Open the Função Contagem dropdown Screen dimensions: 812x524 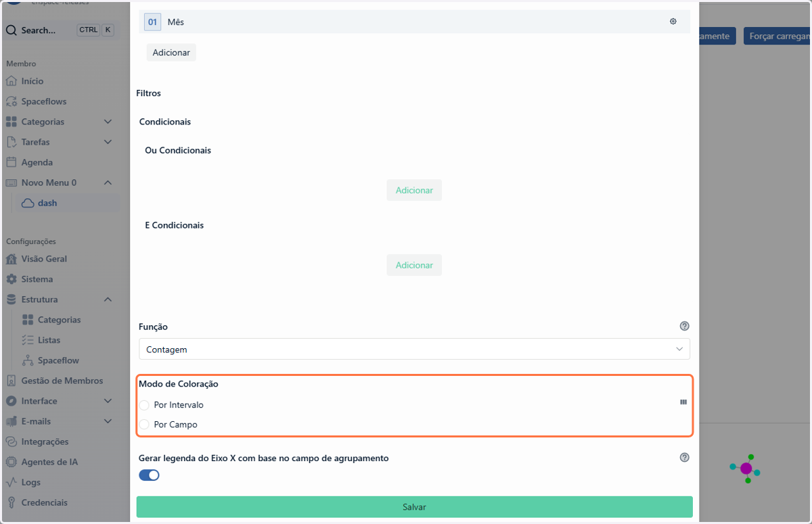coord(414,350)
